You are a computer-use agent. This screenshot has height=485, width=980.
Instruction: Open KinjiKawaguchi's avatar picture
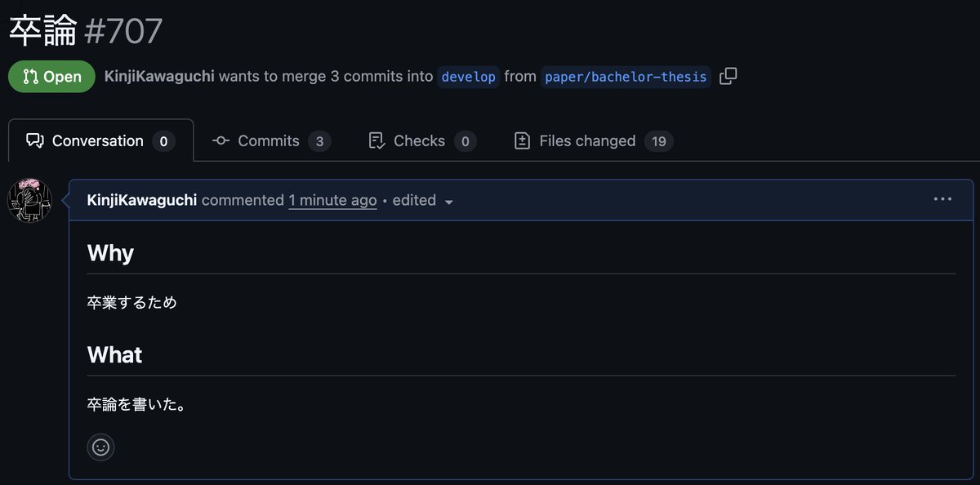(29, 200)
